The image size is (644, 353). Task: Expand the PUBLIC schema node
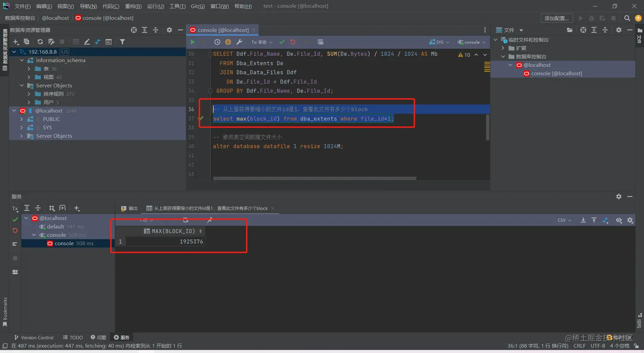pyautogui.click(x=22, y=119)
